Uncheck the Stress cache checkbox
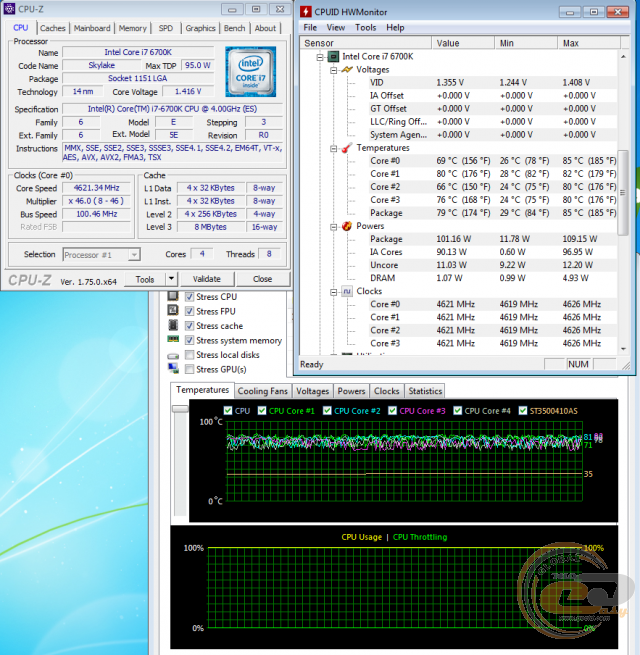Screen dimensions: 640x655 (189, 326)
